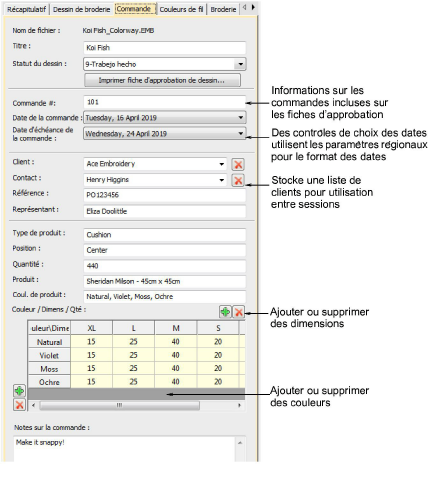
Task: Open the Date d'échéance date picker
Action: tap(240, 133)
